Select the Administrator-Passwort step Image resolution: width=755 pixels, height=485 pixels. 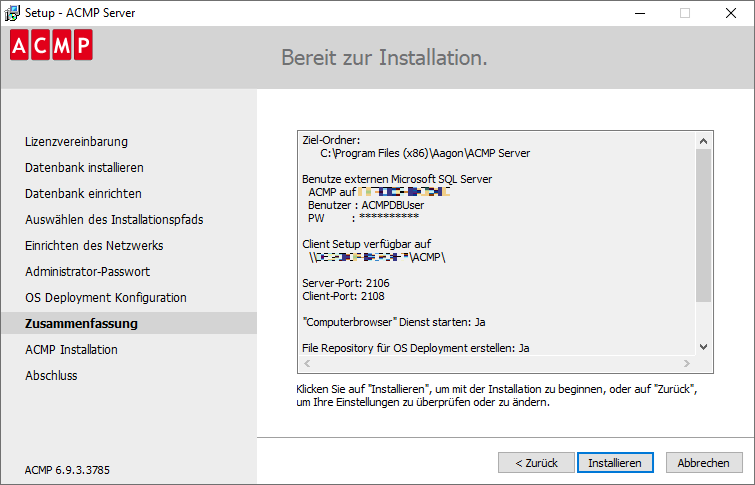tap(88, 272)
